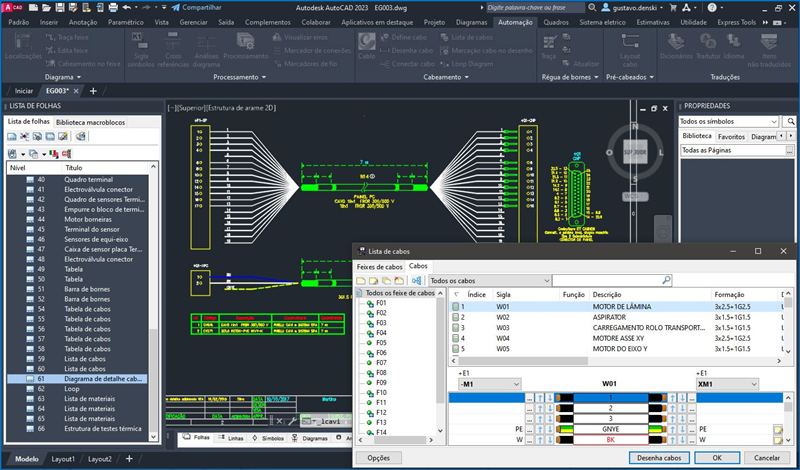The width and height of the screenshot is (800, 470).
Task: Click the tree-view icon in Lista de cabos toolbar
Action: point(415,281)
